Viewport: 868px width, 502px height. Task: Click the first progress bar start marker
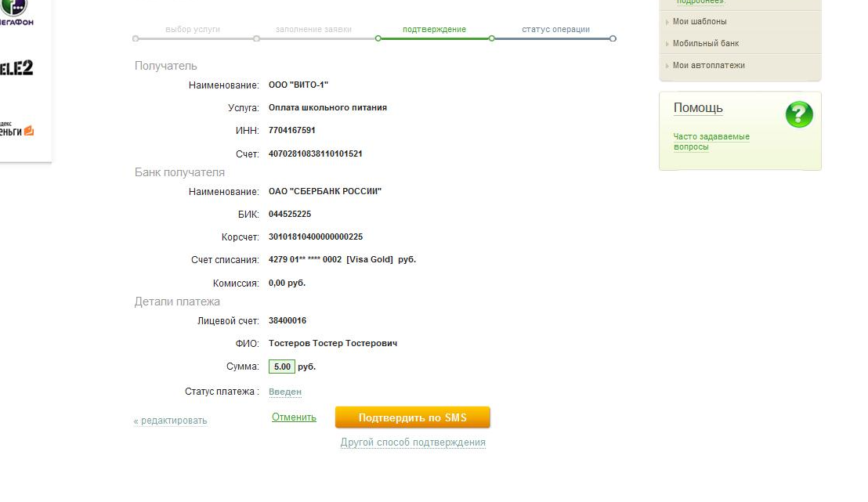[136, 38]
